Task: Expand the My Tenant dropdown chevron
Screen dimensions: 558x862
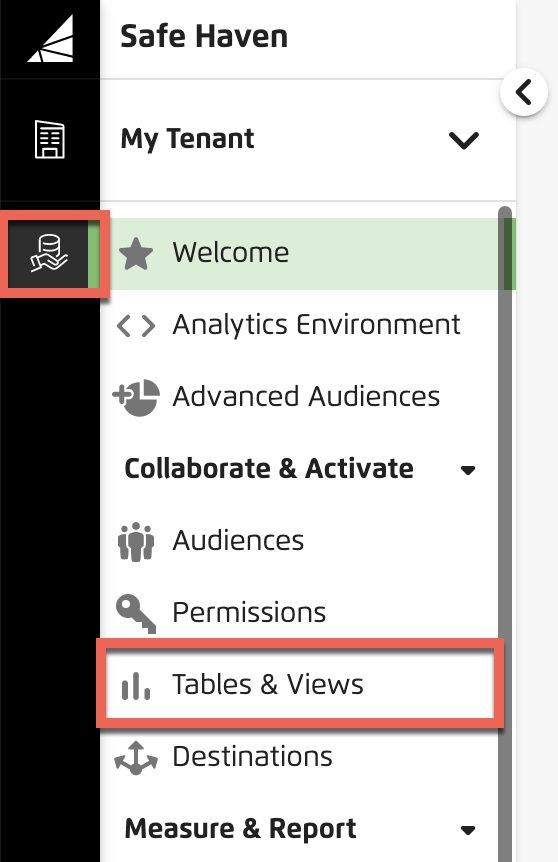Action: [464, 140]
